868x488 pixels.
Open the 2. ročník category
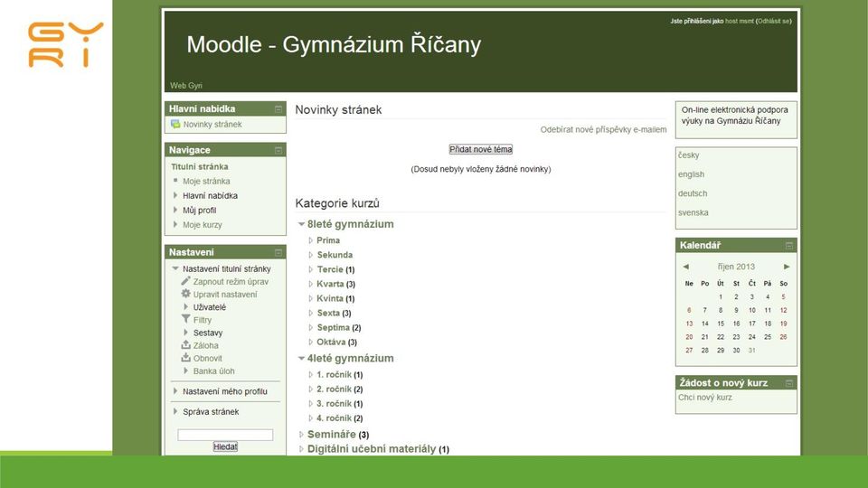pos(334,389)
